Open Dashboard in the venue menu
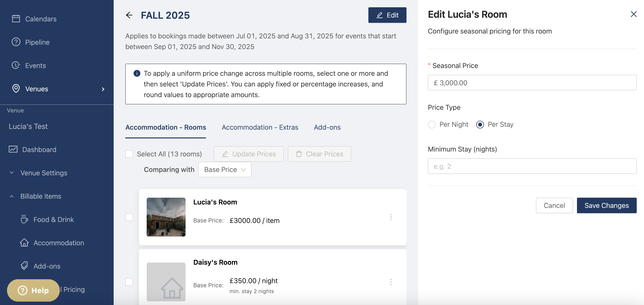Screen dimensions: 644x305 point(39,150)
